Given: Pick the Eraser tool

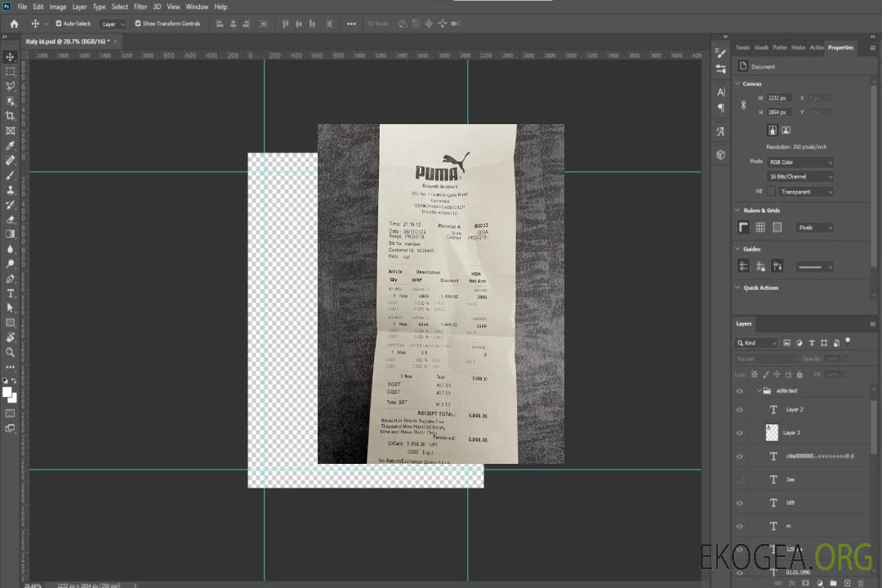Looking at the screenshot, I should point(10,220).
